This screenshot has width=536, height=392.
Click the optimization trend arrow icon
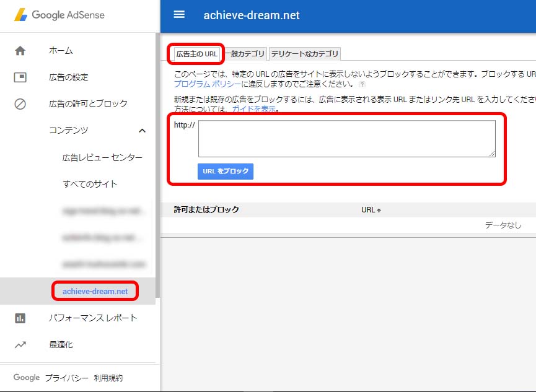pos(20,345)
